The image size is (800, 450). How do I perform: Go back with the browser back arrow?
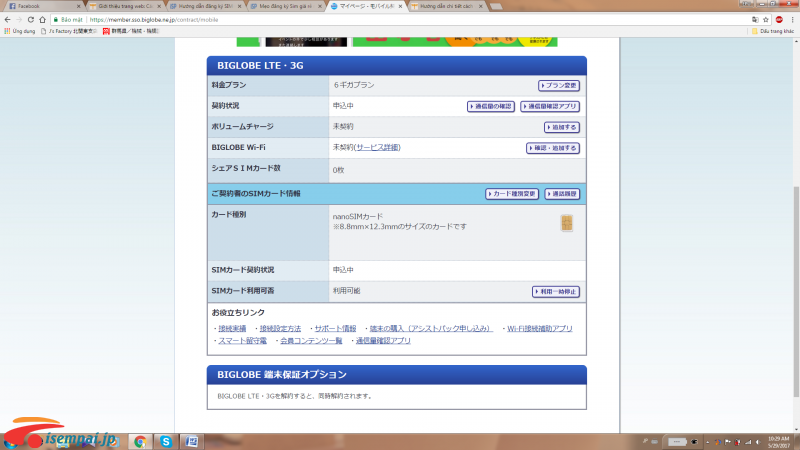(x=7, y=19)
